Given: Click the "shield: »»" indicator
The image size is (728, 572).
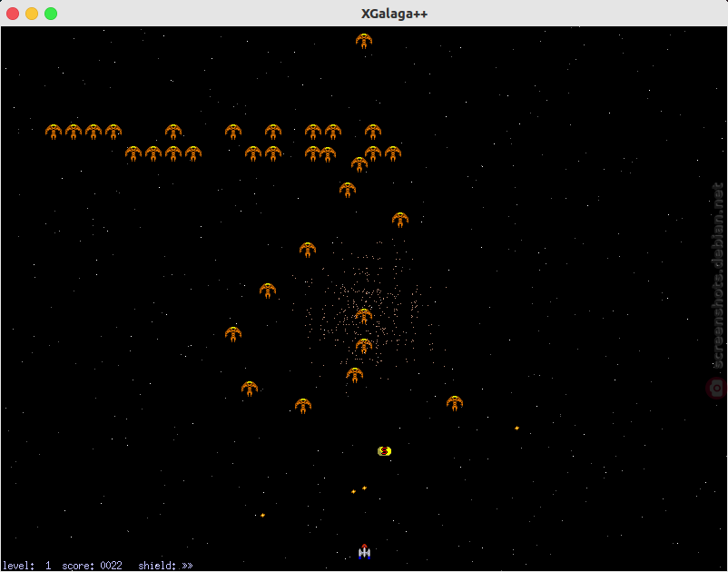Looking at the screenshot, I should click(165, 566).
